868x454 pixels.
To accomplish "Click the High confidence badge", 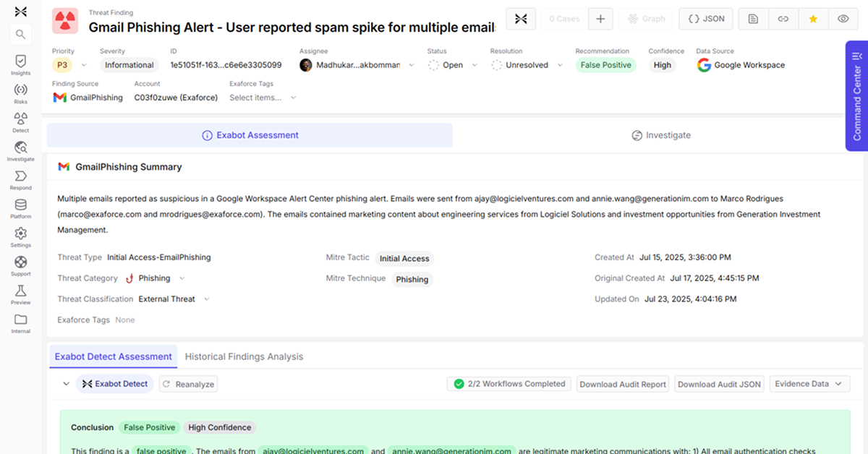I will click(x=663, y=65).
